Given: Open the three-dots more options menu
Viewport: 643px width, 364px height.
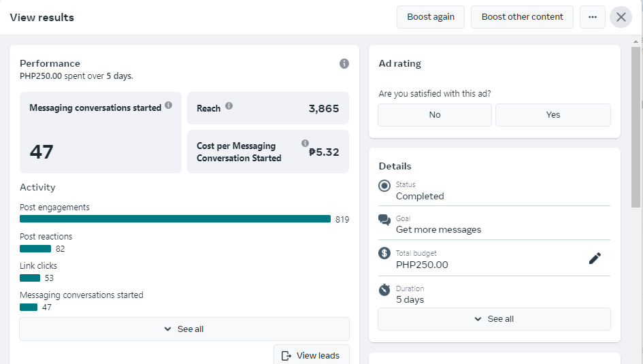Looking at the screenshot, I should pos(593,17).
